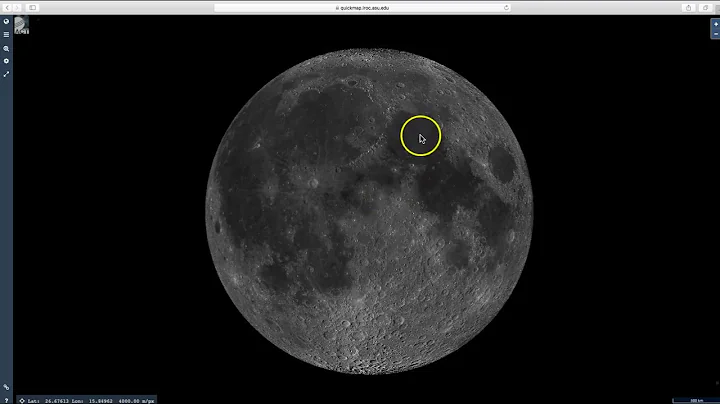720x404 pixels.
Task: Zoom out with the minus map button
Action: (x=715, y=34)
